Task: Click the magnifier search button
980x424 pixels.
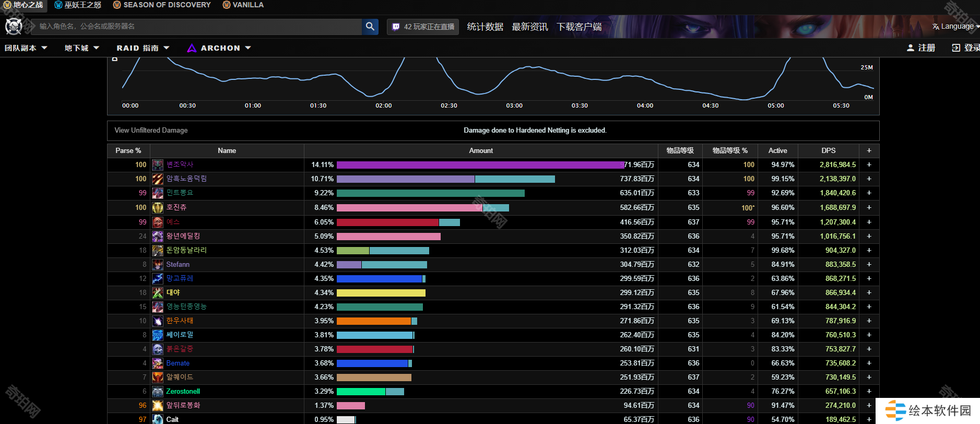Action: tap(370, 27)
